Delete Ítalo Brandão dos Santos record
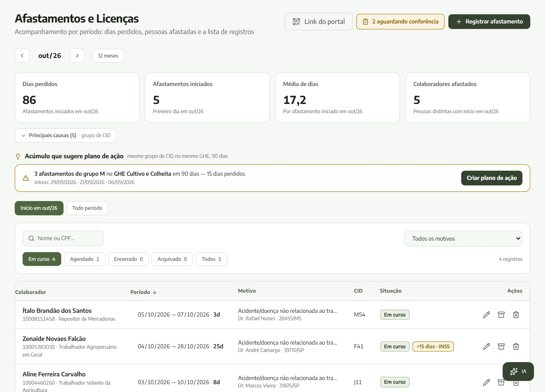This screenshot has height=392, width=545. 516,315
